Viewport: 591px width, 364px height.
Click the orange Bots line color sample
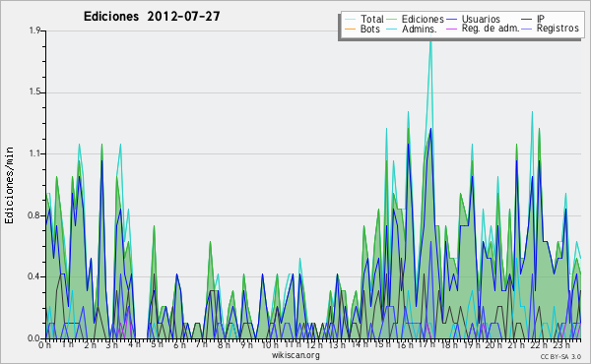[350, 29]
